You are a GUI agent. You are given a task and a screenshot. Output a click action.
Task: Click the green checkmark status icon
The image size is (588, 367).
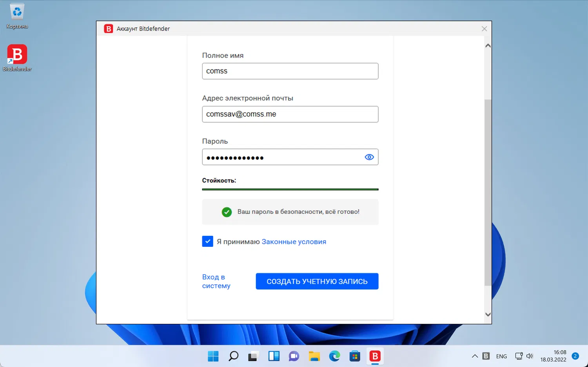pos(227,212)
